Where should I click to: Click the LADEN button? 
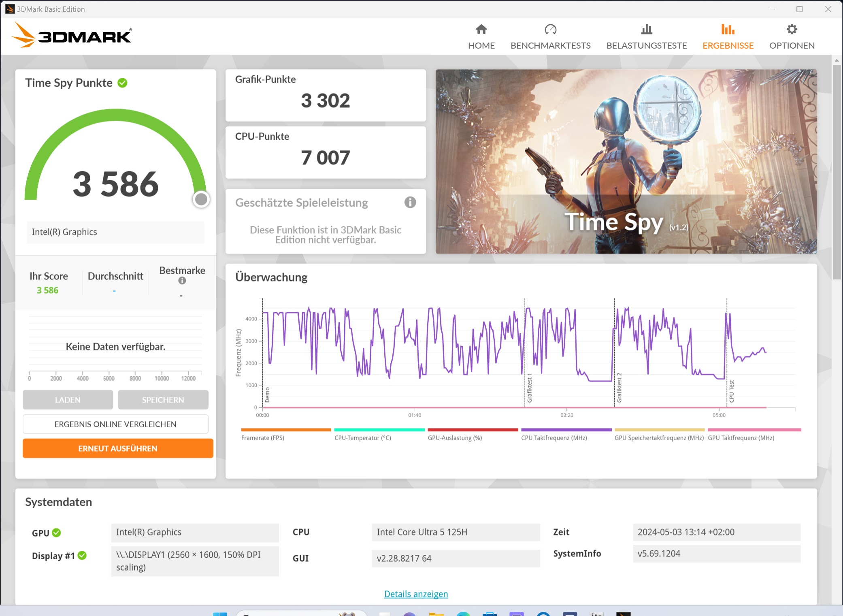[x=68, y=400]
